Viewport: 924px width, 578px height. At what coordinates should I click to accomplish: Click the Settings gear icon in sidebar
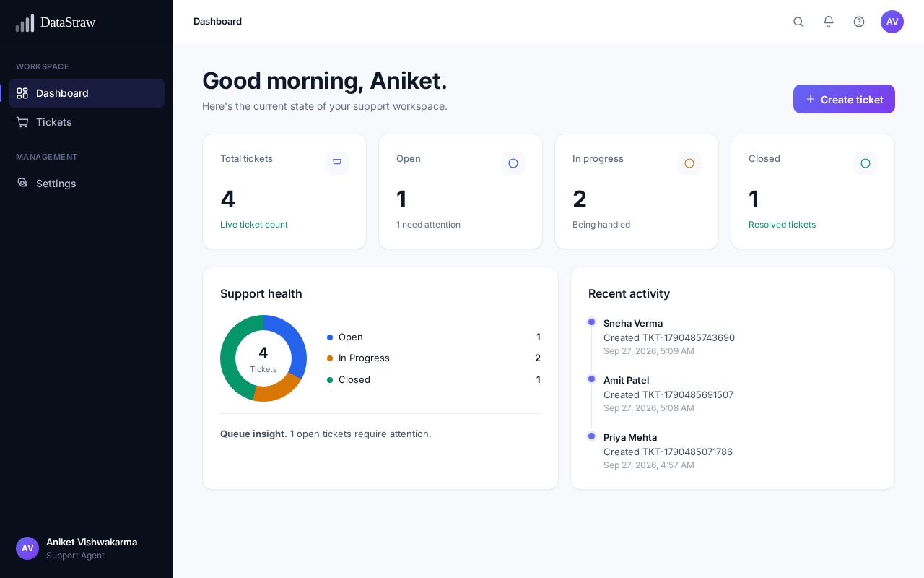click(22, 183)
